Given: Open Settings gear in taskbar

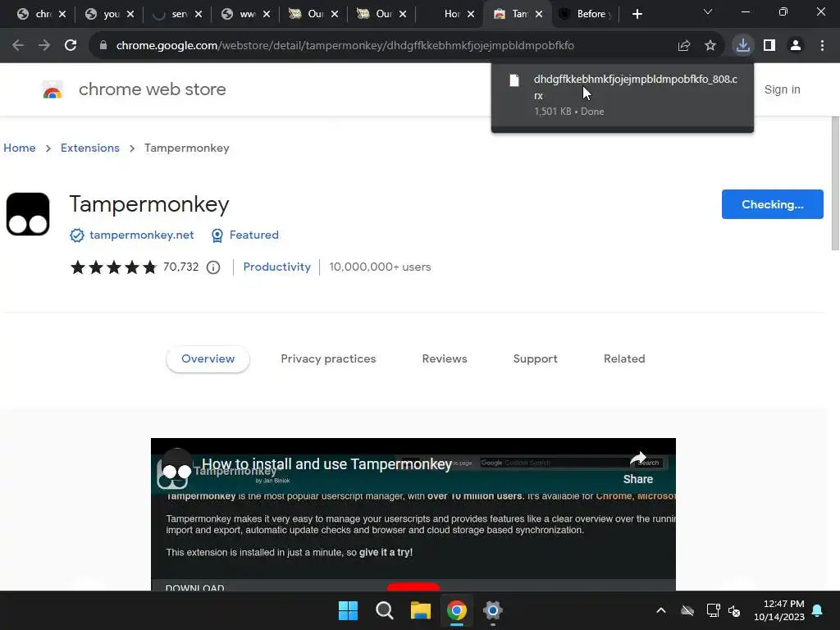Looking at the screenshot, I should point(492,610).
